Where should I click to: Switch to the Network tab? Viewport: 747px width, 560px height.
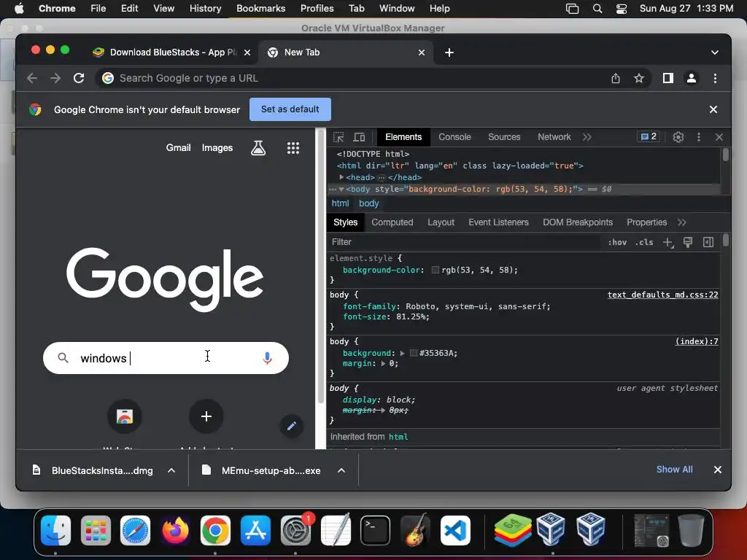[554, 137]
